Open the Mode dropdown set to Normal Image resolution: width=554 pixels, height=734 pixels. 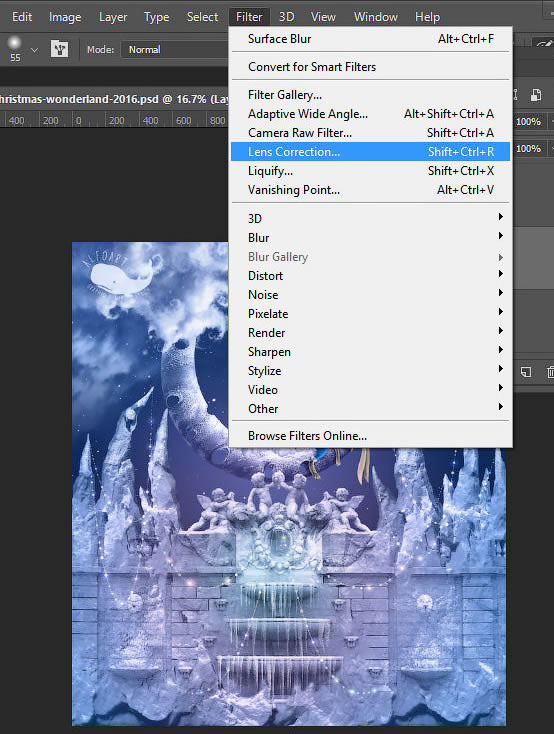point(175,50)
